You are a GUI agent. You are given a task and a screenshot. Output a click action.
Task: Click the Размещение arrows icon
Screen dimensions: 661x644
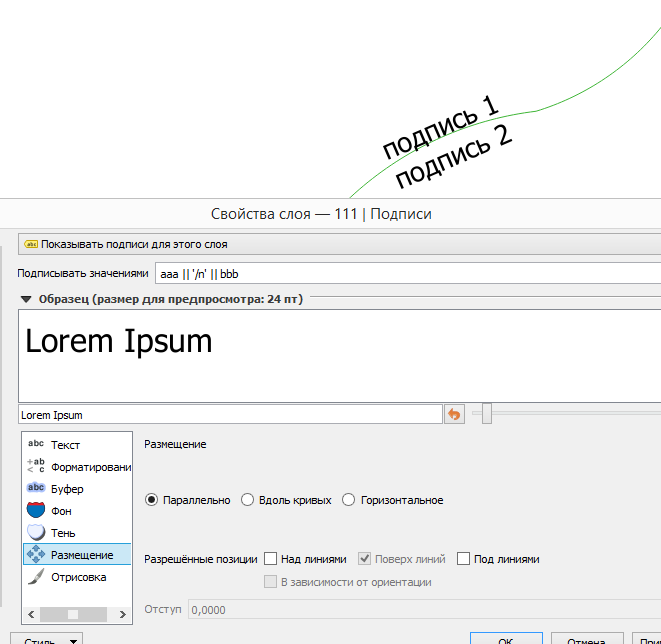[x=36, y=554]
